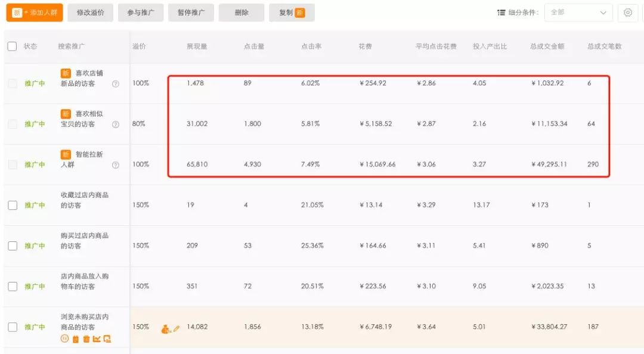Click the 添加人群 button
This screenshot has width=644, height=354.
pyautogui.click(x=35, y=13)
